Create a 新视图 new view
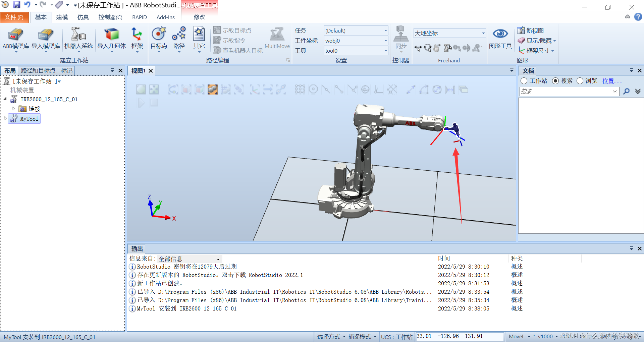 tap(531, 31)
